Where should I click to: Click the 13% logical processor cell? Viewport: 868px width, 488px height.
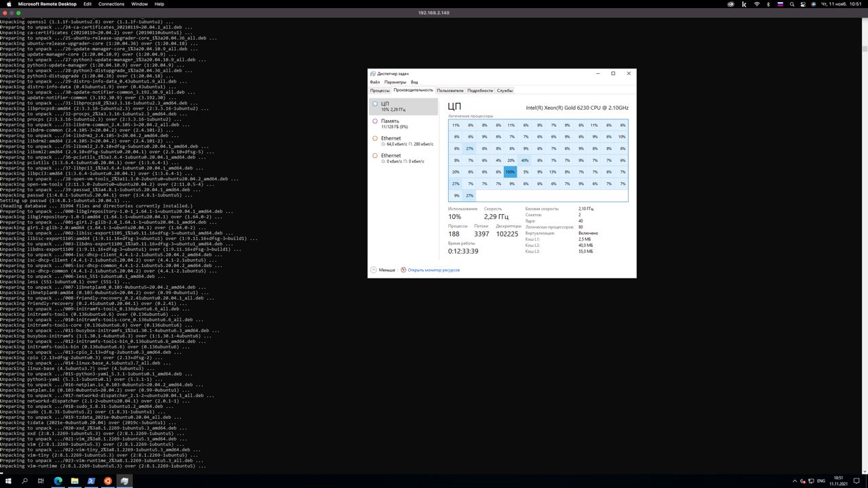(553, 172)
